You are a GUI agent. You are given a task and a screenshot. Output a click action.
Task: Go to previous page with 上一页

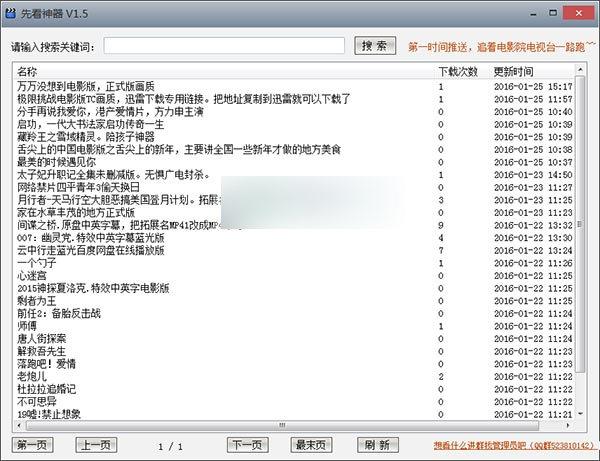(x=97, y=445)
